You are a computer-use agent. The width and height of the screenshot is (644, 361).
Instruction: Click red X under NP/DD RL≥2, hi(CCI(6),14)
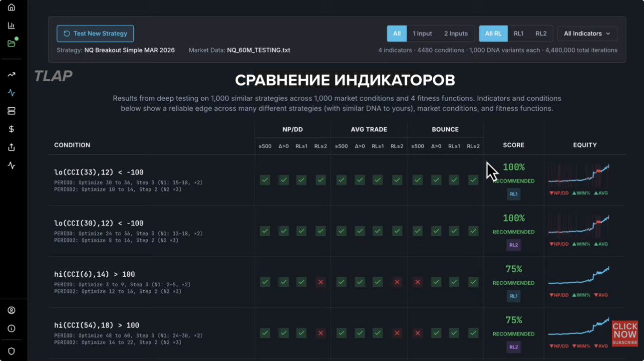(x=321, y=282)
